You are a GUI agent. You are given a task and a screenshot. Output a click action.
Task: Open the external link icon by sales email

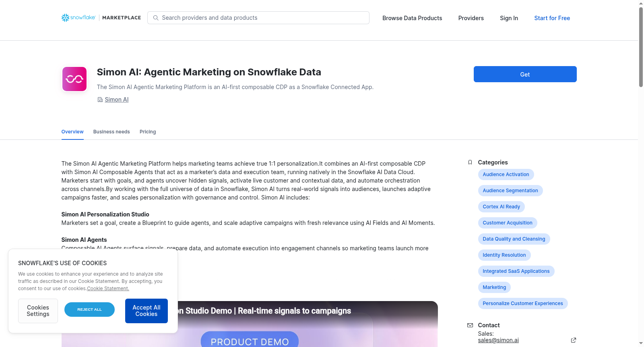pos(574,340)
